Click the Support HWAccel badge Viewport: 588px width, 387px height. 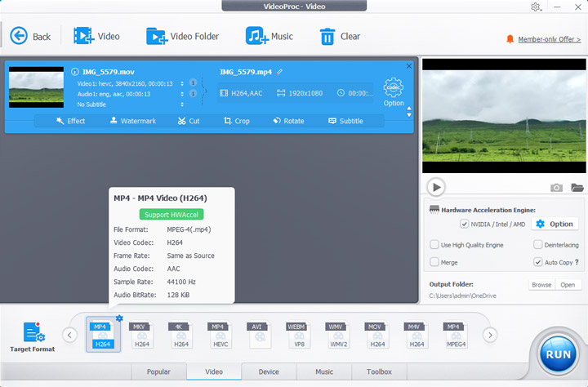click(x=171, y=215)
